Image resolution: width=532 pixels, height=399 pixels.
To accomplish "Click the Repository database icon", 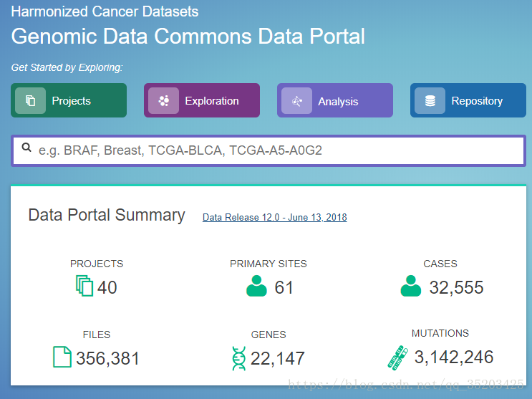I will [430, 100].
